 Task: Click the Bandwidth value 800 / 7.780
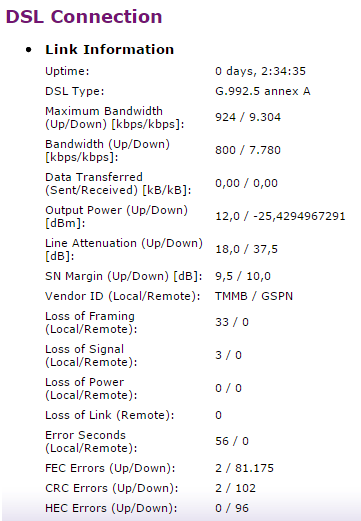coord(248,150)
